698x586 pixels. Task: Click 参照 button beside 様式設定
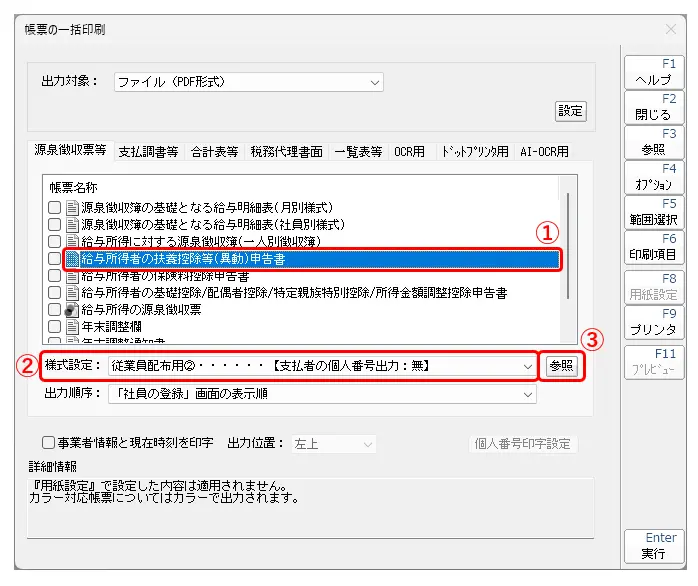561,366
